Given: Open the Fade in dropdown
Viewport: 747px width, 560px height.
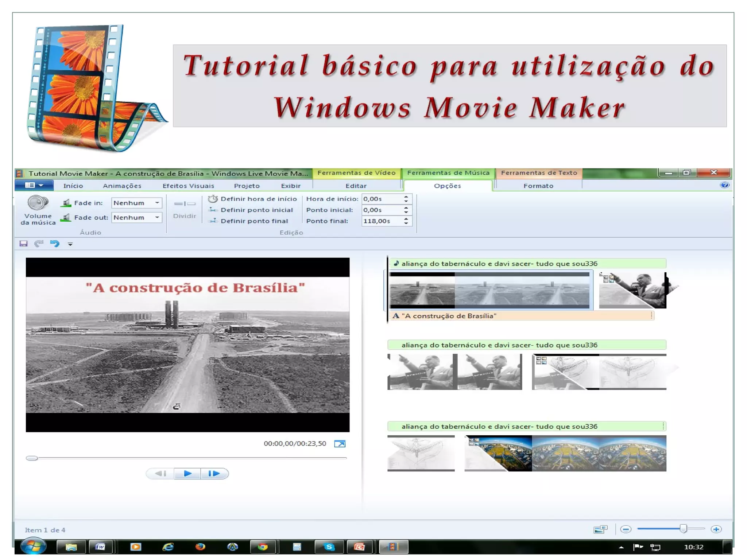Looking at the screenshot, I should pos(157,203).
